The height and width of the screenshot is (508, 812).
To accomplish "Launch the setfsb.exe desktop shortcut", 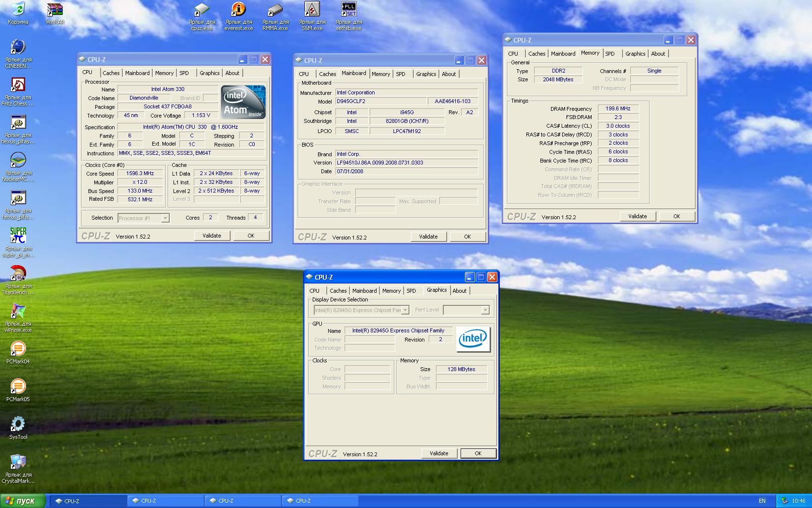I will [x=349, y=16].
